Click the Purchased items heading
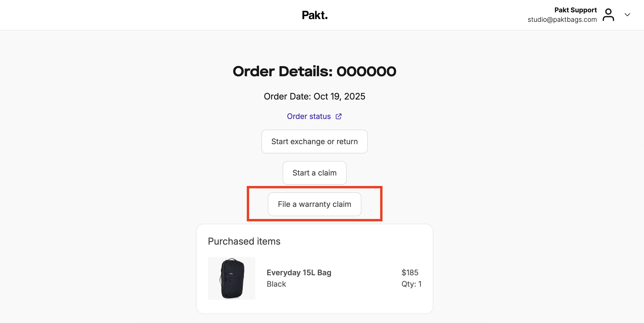Viewport: 644px width, 323px height. tap(244, 241)
